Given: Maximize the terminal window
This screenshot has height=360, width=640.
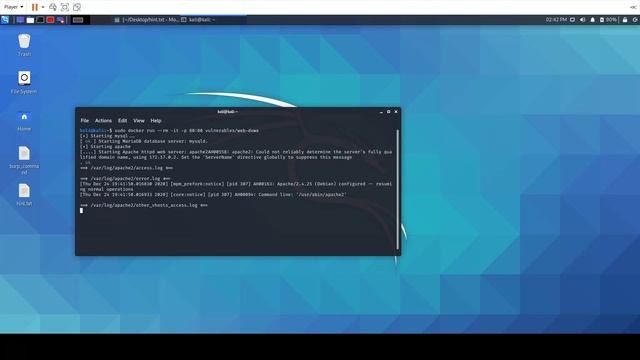Looking at the screenshot, I should point(389,111).
